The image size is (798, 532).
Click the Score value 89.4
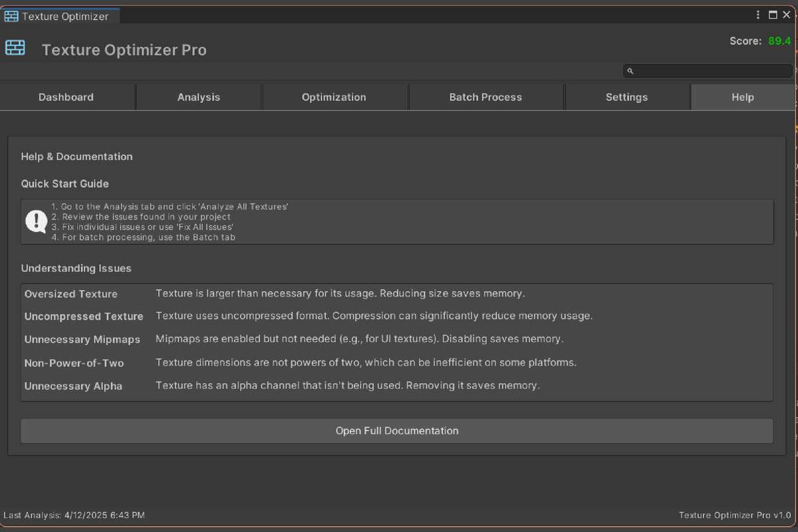pos(779,41)
